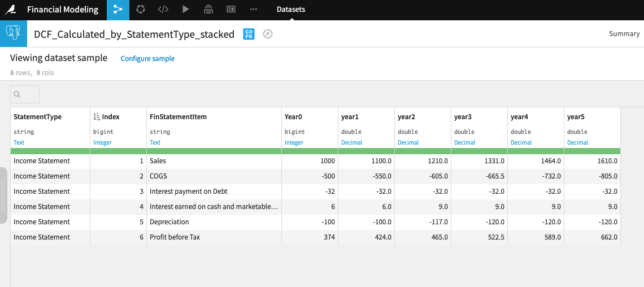Viewport: 644px width, 287px height.
Task: Click the search magnifier icon
Action: tap(18, 94)
